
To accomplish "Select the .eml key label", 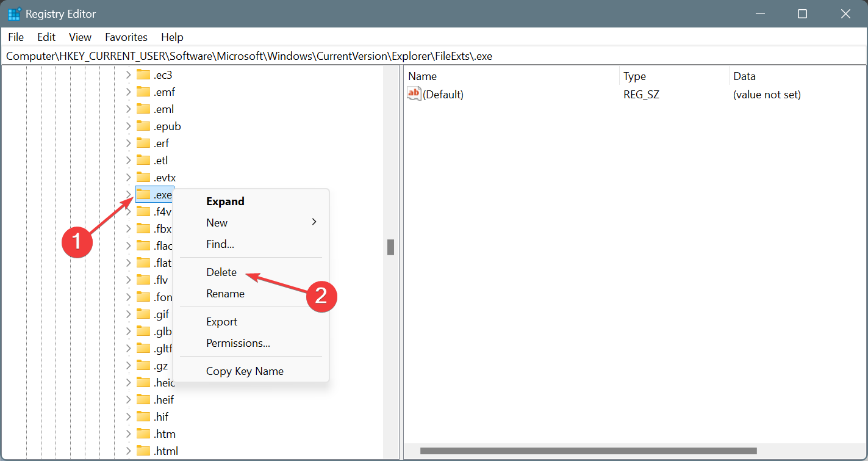I will 164,109.
